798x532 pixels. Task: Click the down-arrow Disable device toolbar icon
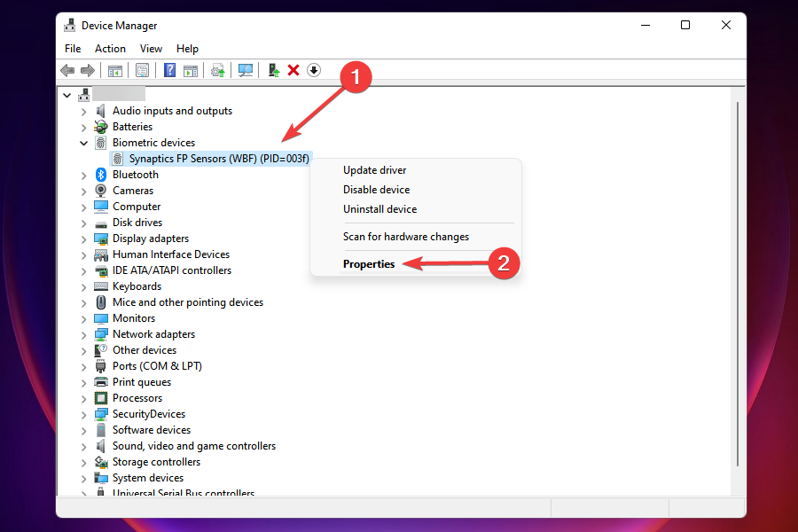pos(314,70)
